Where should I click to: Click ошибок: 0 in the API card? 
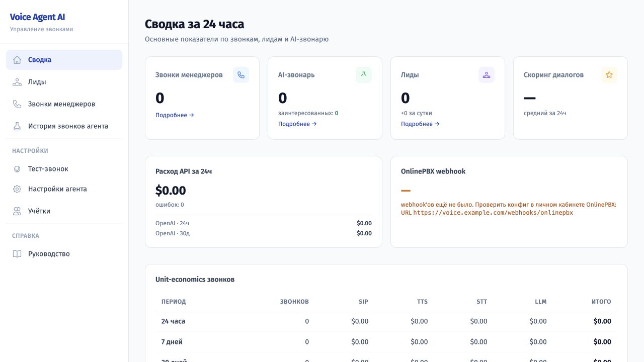click(x=170, y=205)
